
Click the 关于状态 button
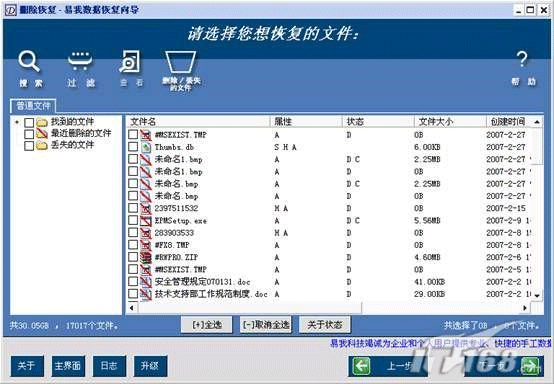325,324
